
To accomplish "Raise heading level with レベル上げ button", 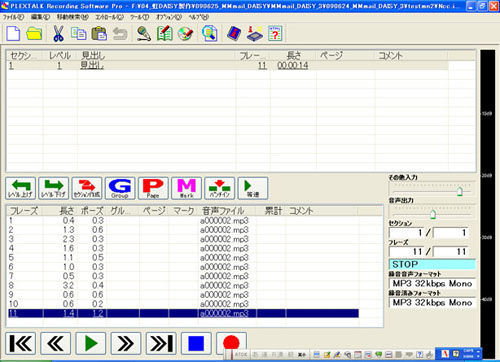I will coord(21,188).
